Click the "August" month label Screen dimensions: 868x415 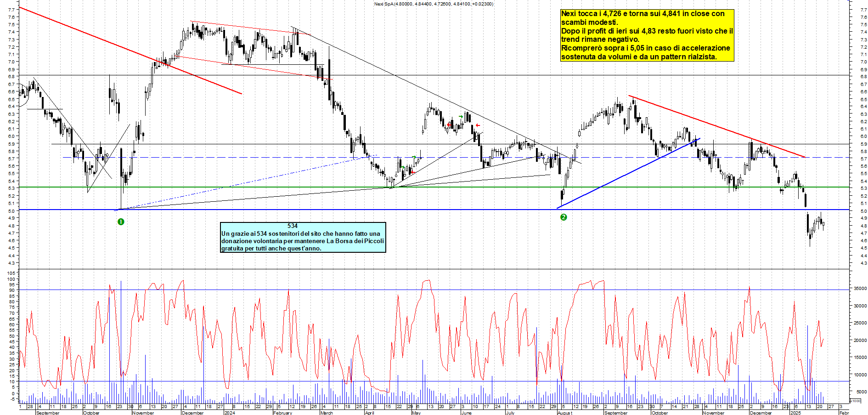click(565, 413)
